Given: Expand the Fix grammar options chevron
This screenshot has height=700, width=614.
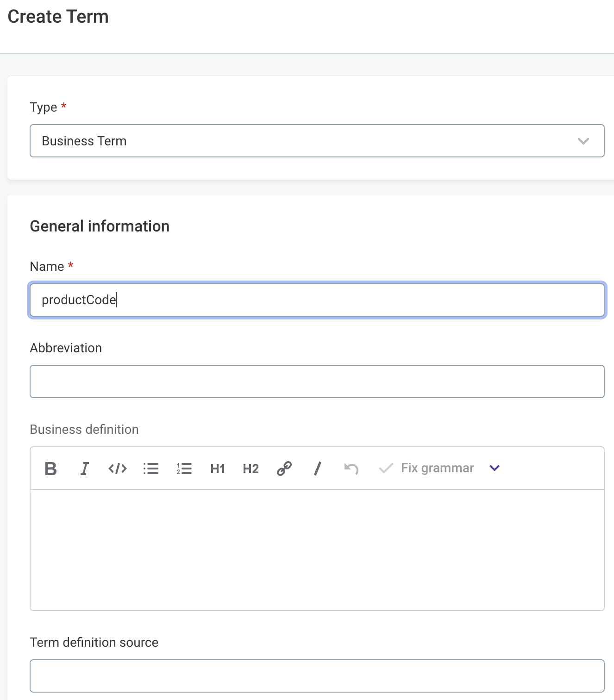Looking at the screenshot, I should (494, 468).
